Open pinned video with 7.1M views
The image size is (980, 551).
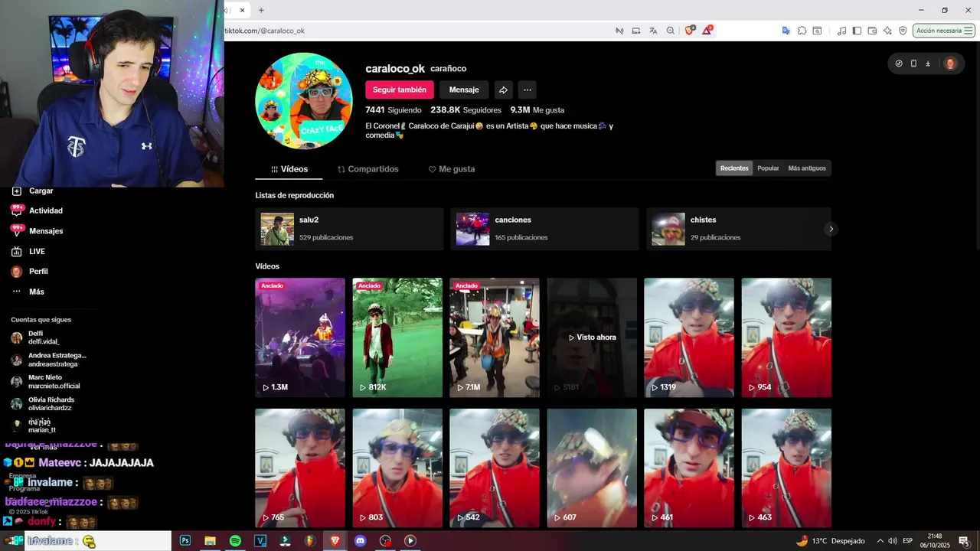click(495, 337)
